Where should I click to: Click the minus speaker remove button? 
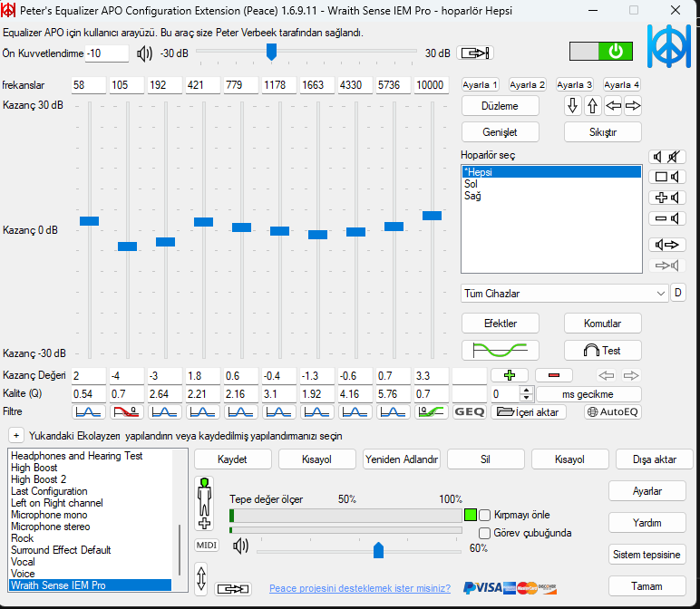point(667,218)
